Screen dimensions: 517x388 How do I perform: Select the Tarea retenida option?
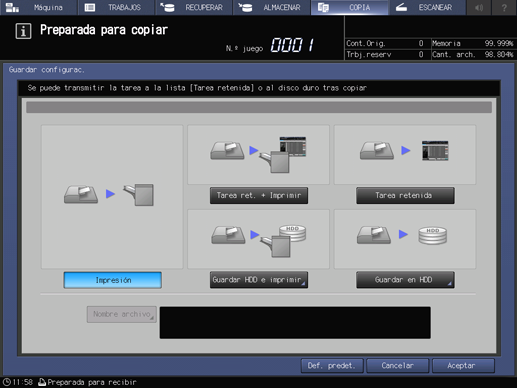[405, 195]
